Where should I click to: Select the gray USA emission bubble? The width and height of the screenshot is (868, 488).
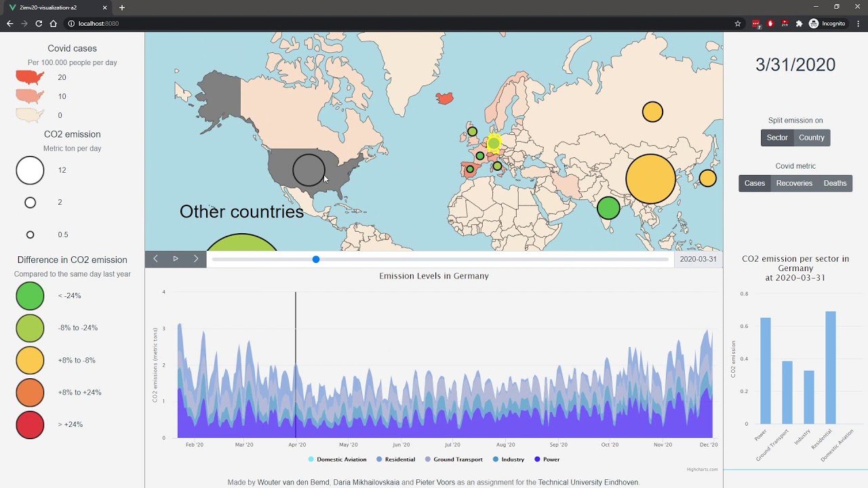309,169
